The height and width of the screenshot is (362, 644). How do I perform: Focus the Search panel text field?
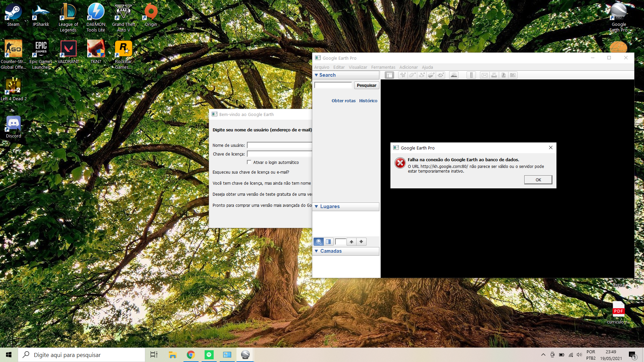click(x=333, y=85)
